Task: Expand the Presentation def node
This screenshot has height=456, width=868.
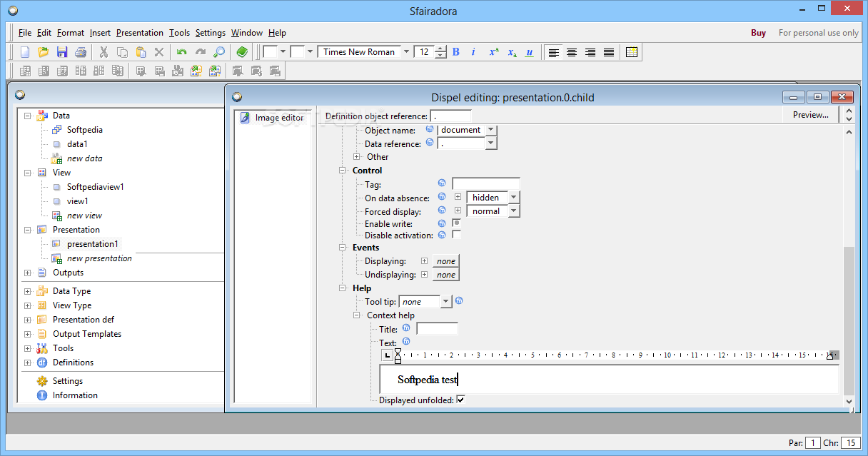Action: (28, 320)
